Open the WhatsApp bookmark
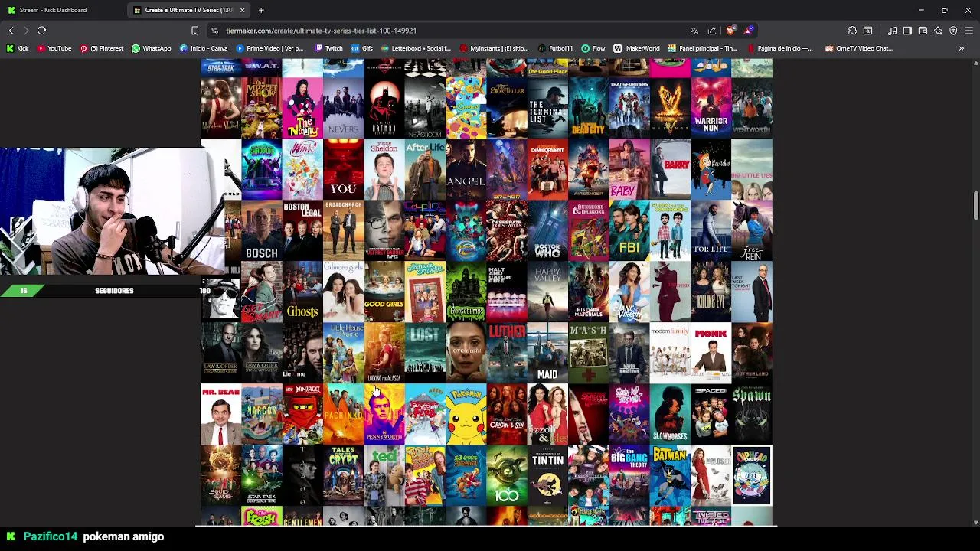Viewport: 980px width, 551px height. point(152,48)
